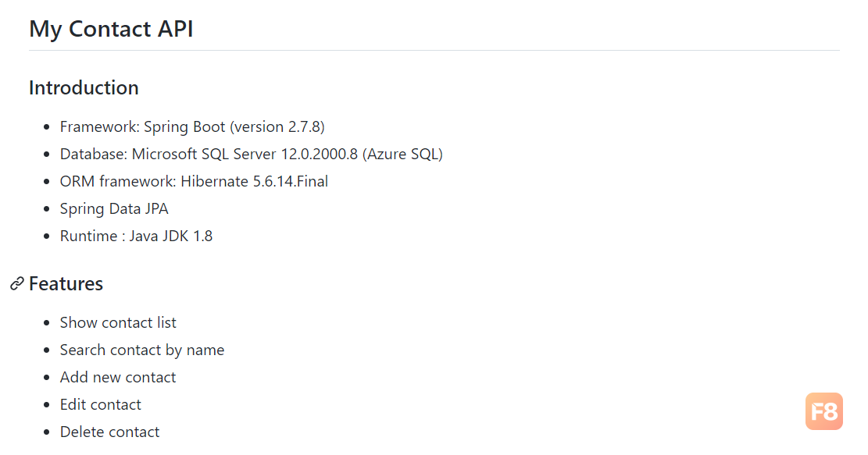
Task: Click the Show contact list item
Action: tap(118, 322)
